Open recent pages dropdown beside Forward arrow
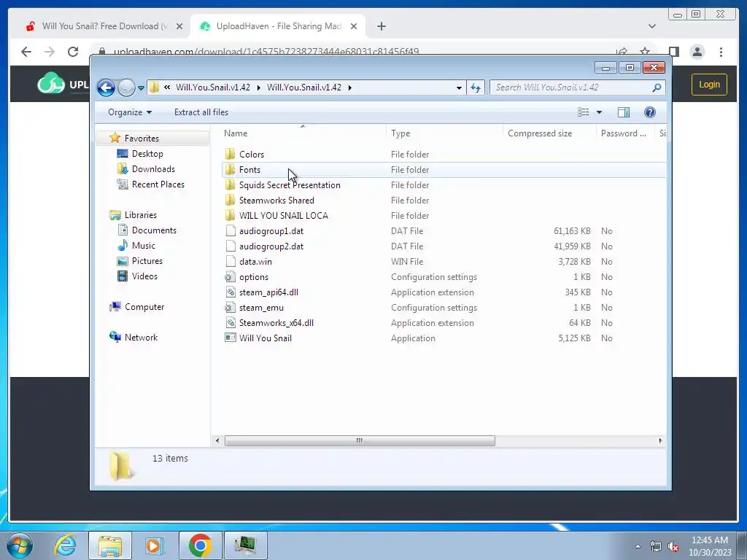This screenshot has height=560, width=747. click(x=141, y=87)
